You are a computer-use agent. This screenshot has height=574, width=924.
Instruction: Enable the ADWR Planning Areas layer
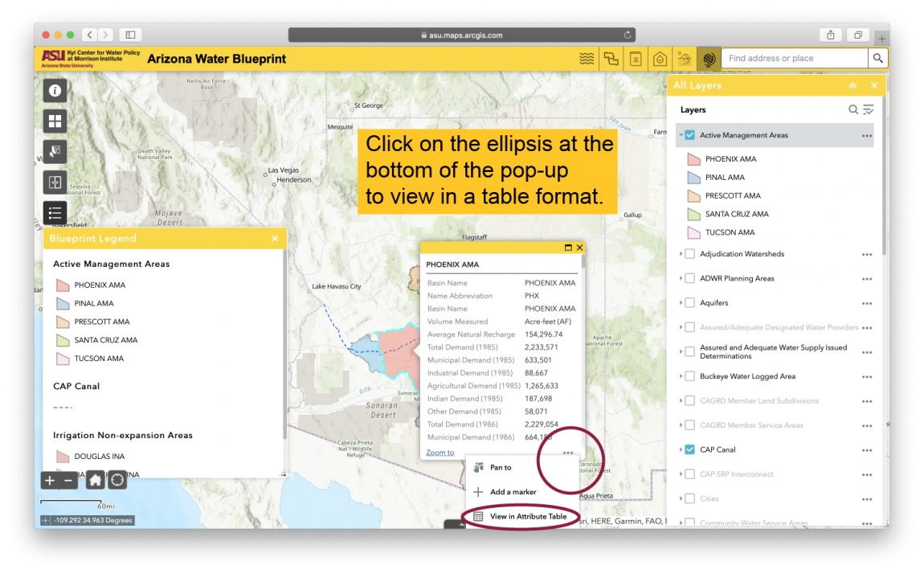point(690,278)
